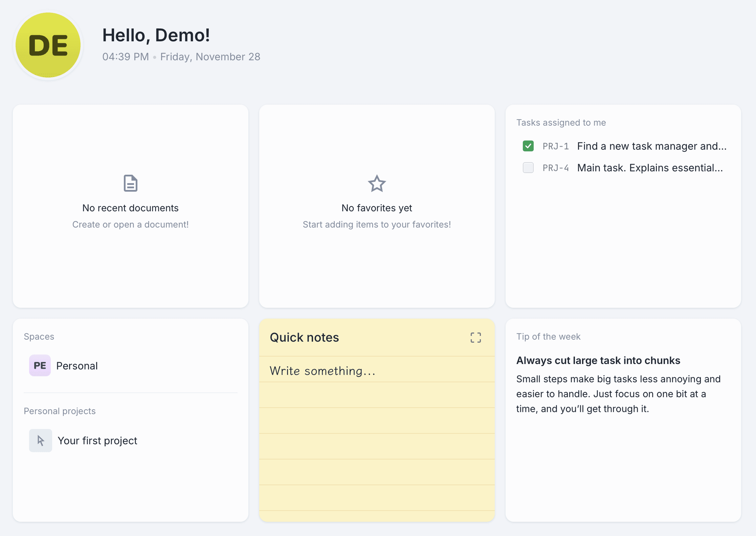Open task 'Find a new task manager and...'
Screen dimensions: 756x536
coord(651,146)
